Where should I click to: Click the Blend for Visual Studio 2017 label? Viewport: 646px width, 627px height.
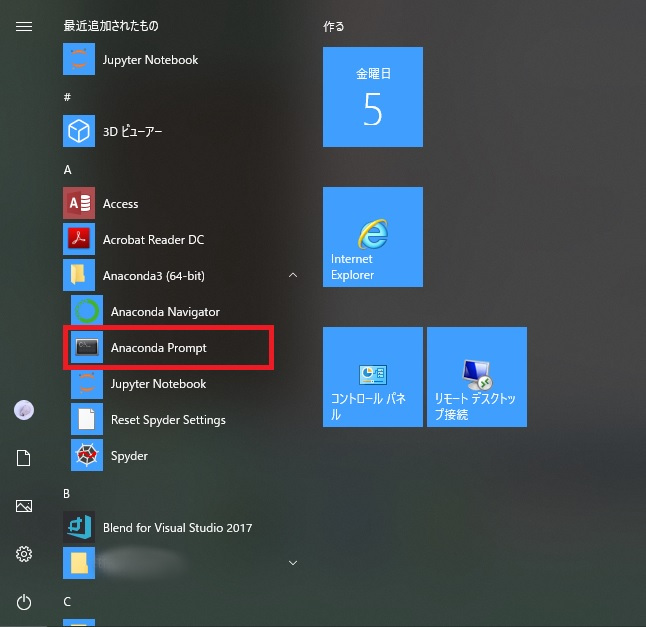(178, 528)
